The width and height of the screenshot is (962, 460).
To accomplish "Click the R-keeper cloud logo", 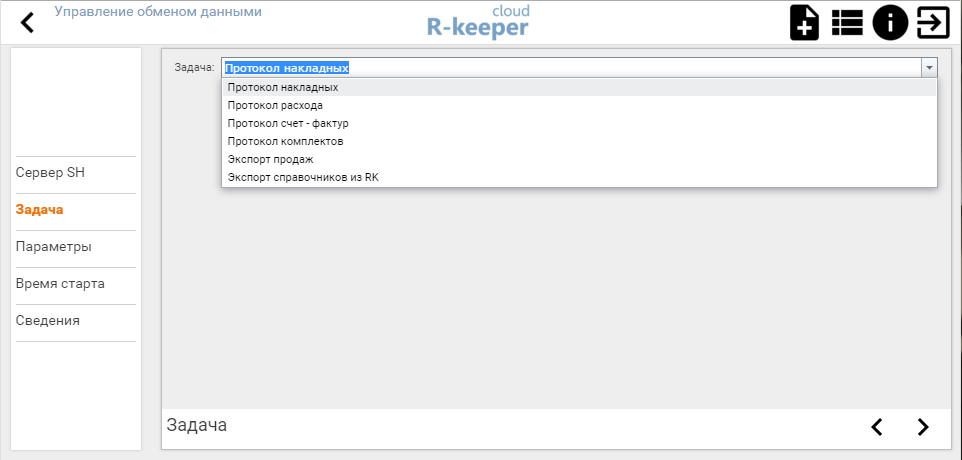I will (478, 22).
